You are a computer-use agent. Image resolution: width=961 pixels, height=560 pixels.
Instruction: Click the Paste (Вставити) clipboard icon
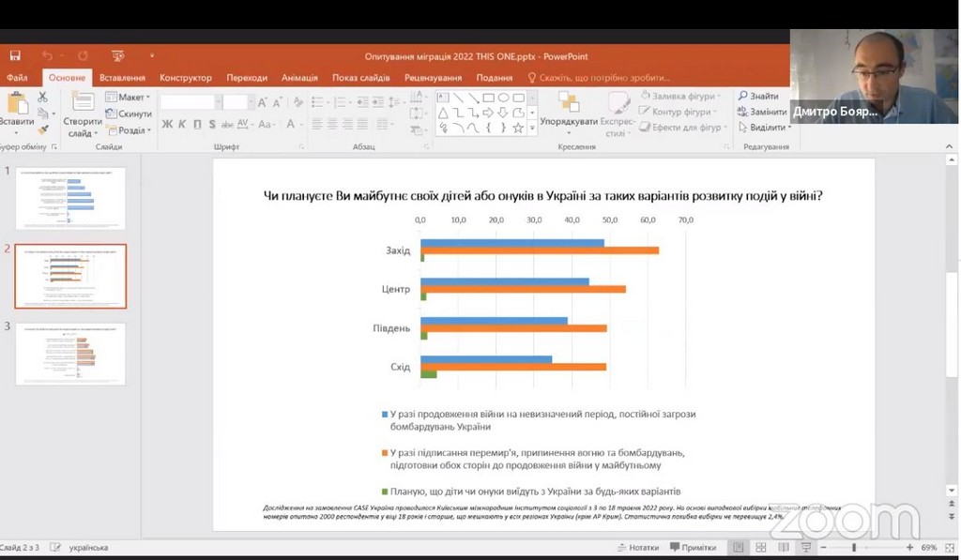(17, 104)
